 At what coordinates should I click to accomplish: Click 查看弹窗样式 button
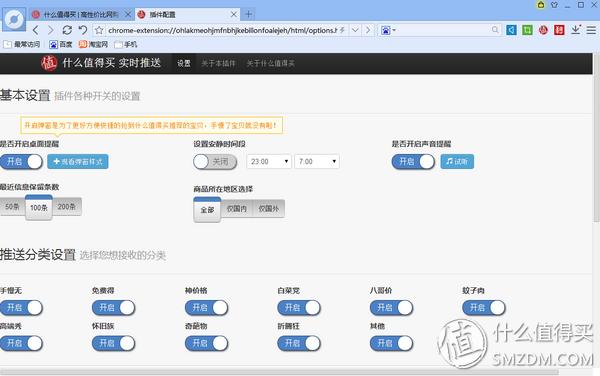(x=78, y=161)
